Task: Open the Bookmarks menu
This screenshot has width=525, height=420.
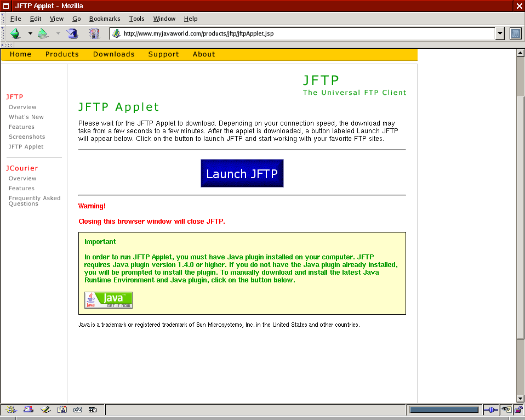Action: 105,19
